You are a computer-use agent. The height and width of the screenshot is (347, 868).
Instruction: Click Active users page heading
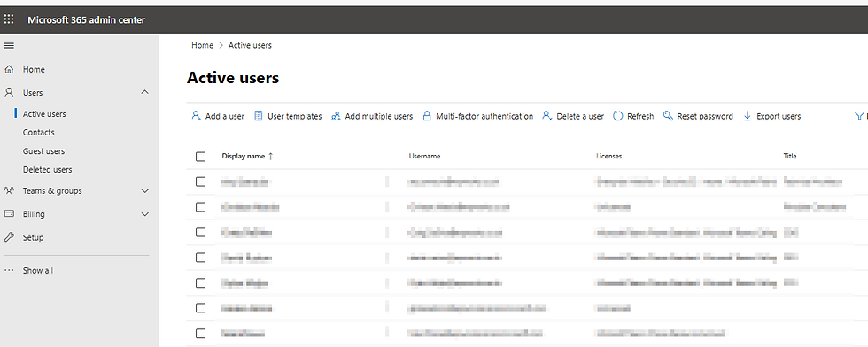pyautogui.click(x=233, y=78)
